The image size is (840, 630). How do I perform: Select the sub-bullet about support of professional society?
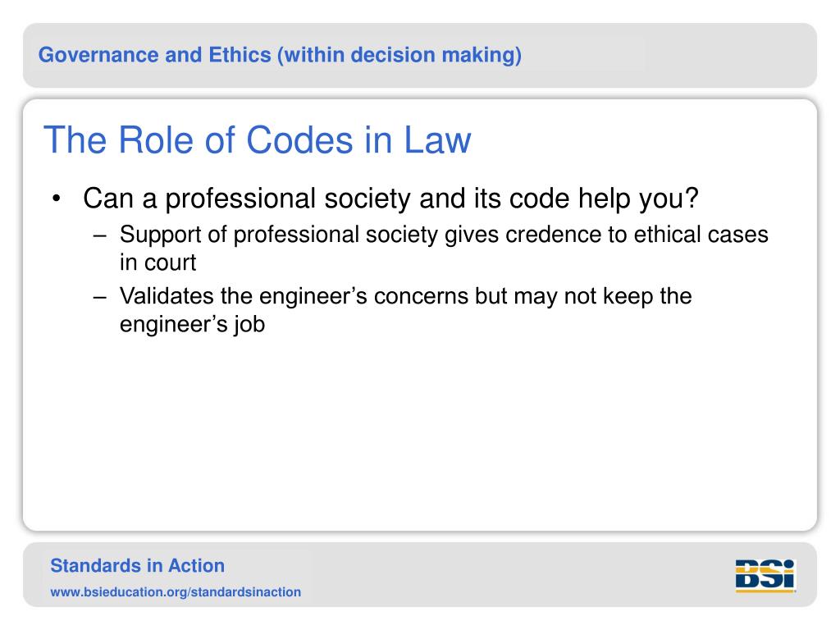[444, 248]
